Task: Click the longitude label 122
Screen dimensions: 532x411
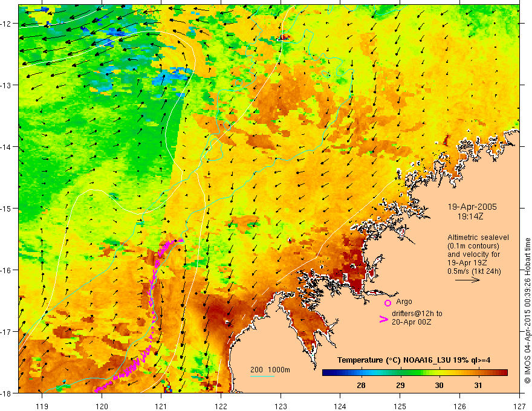Action: [221, 406]
